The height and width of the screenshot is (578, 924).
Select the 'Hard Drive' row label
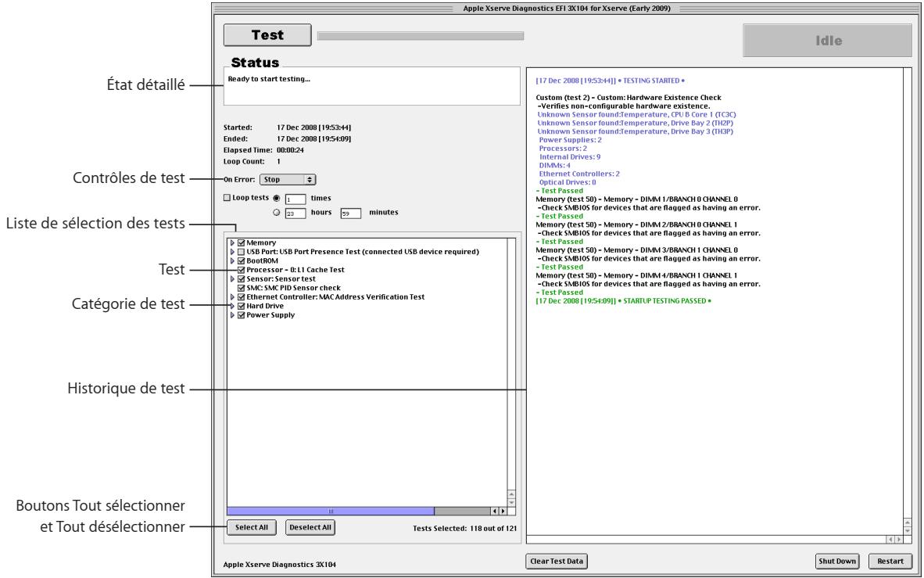pos(264,306)
